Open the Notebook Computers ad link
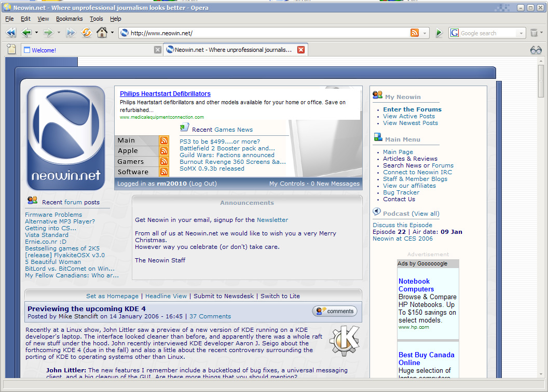 click(416, 285)
